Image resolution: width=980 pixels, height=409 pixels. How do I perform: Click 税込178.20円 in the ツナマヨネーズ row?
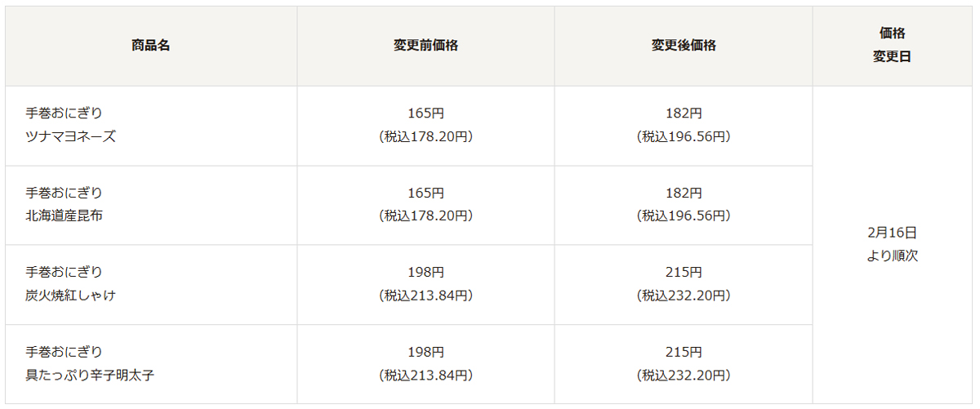tap(425, 137)
